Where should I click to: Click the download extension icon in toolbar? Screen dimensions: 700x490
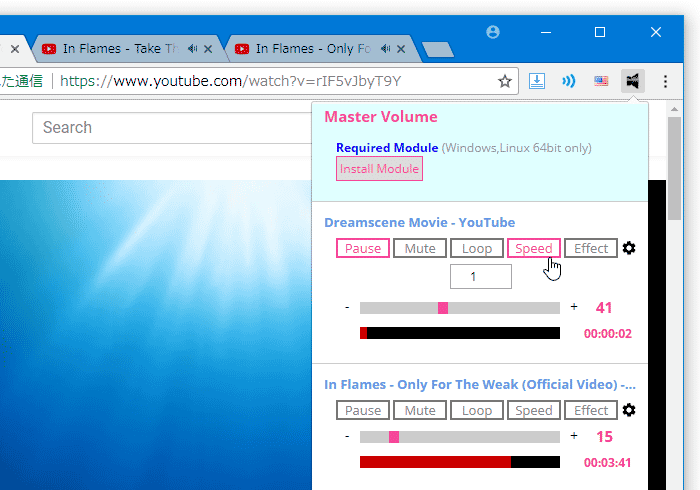(x=537, y=81)
